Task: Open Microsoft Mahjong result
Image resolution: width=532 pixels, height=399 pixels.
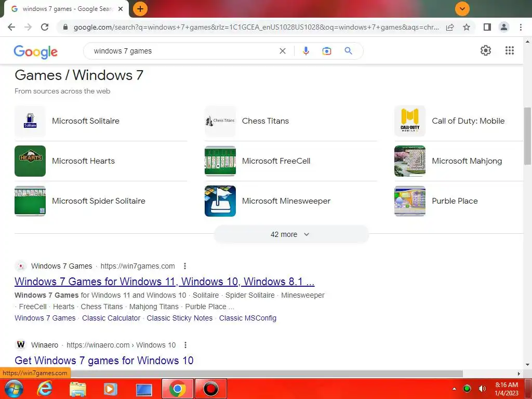Action: point(459,161)
